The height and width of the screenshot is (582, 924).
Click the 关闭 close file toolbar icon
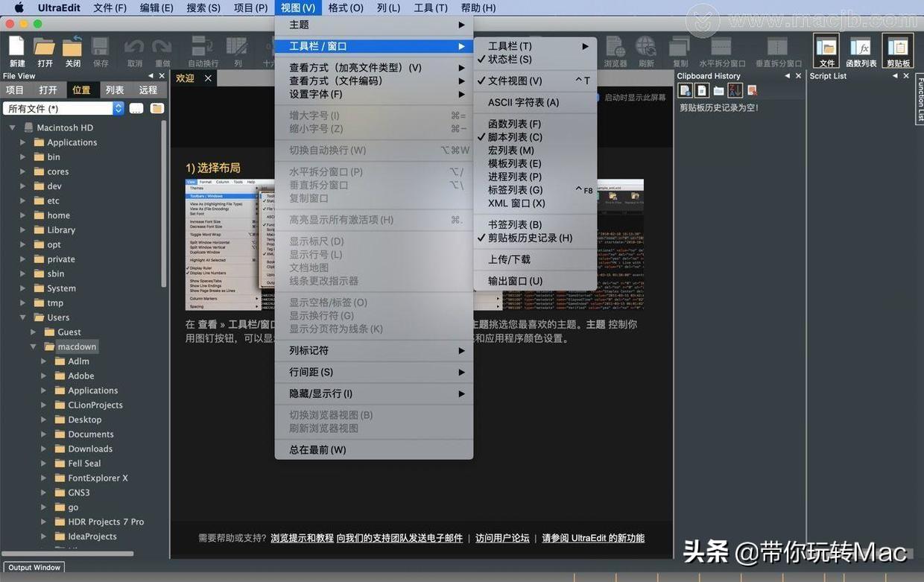click(x=72, y=46)
